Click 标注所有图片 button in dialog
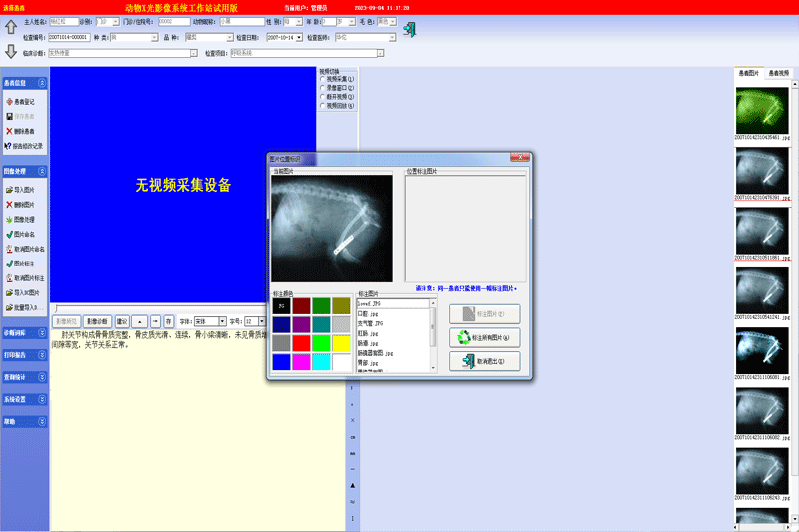 point(485,337)
